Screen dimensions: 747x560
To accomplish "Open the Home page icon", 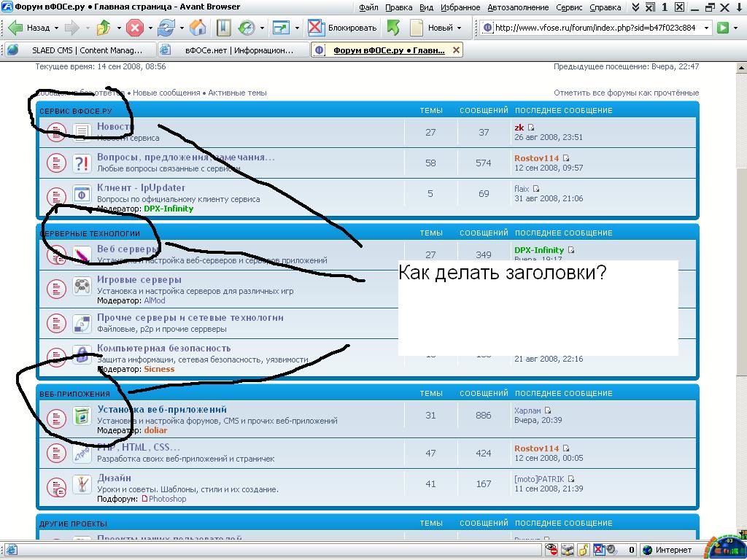I will pyautogui.click(x=197, y=28).
